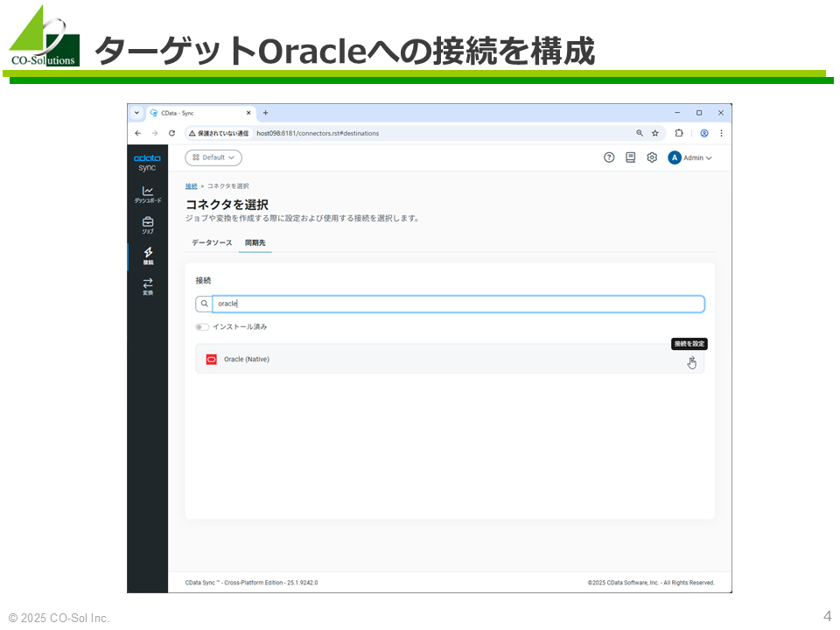Open the 変換 section in the sidebar
840x630 pixels.
(x=148, y=286)
